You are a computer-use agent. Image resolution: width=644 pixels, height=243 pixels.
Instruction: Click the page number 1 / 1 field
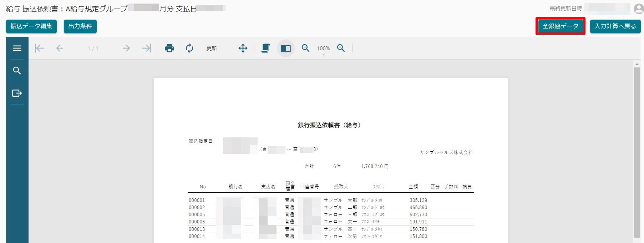point(93,48)
